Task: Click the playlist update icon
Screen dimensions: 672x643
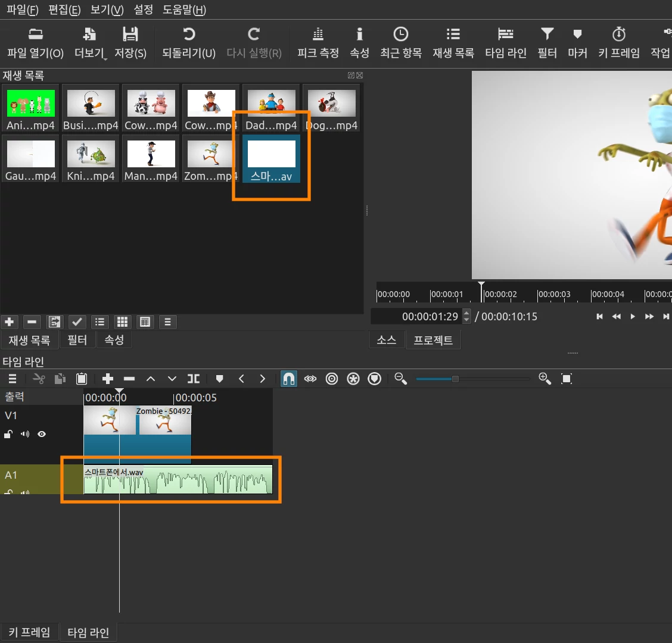Action: point(54,321)
